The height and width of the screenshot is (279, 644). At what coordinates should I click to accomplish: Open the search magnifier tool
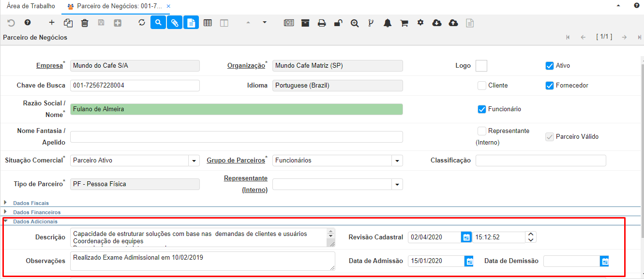[158, 23]
